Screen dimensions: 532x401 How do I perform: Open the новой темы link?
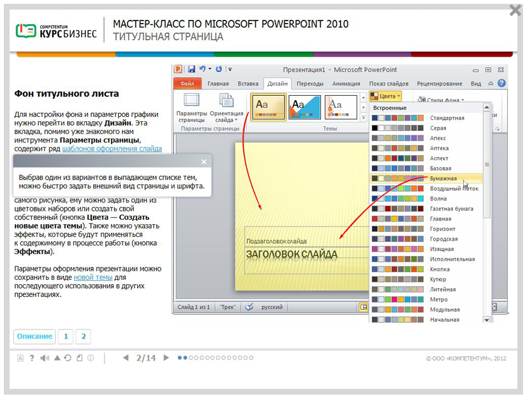click(x=93, y=277)
